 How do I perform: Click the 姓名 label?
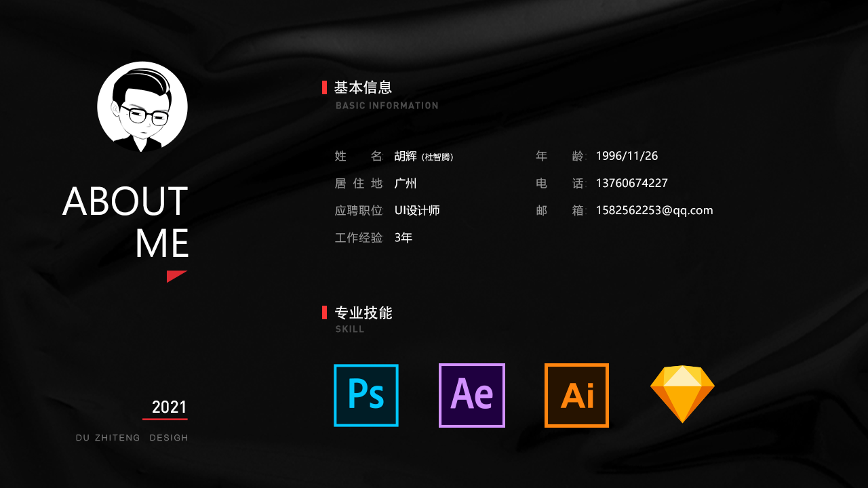pos(359,156)
